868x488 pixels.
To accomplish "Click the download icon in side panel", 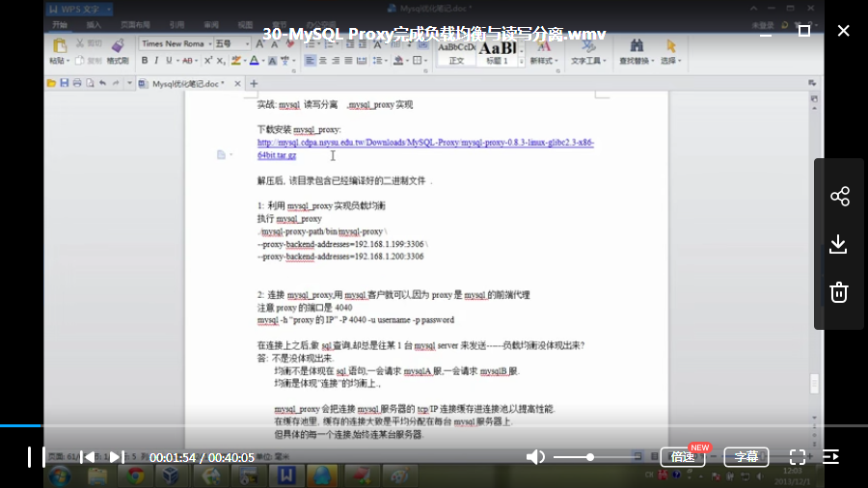I will click(838, 244).
